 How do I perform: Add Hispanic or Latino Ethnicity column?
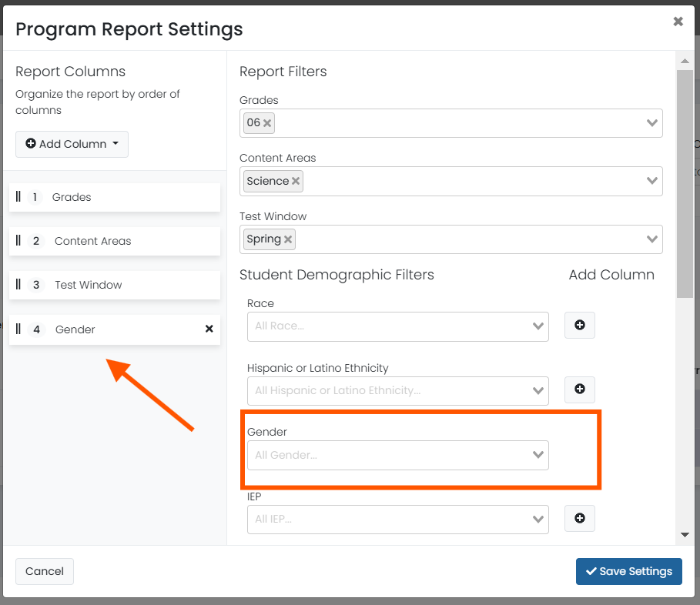[579, 389]
